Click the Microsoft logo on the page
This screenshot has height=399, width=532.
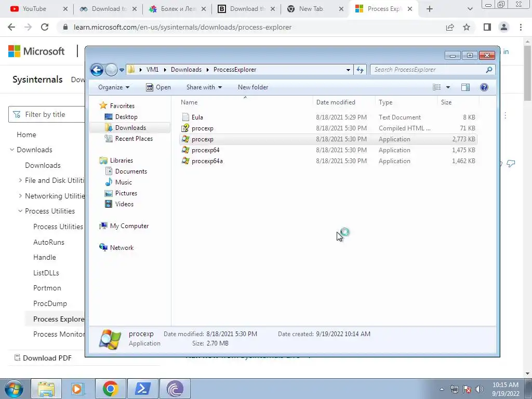(36, 51)
